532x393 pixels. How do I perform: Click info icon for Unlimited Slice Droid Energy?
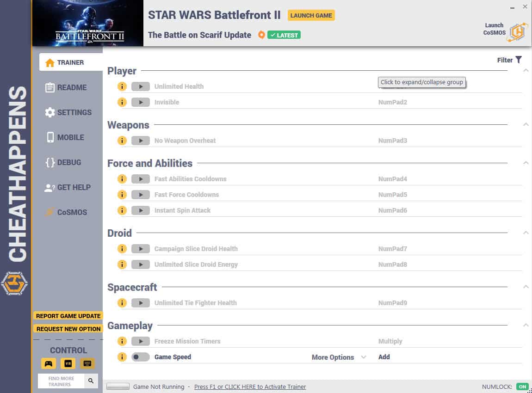122,264
